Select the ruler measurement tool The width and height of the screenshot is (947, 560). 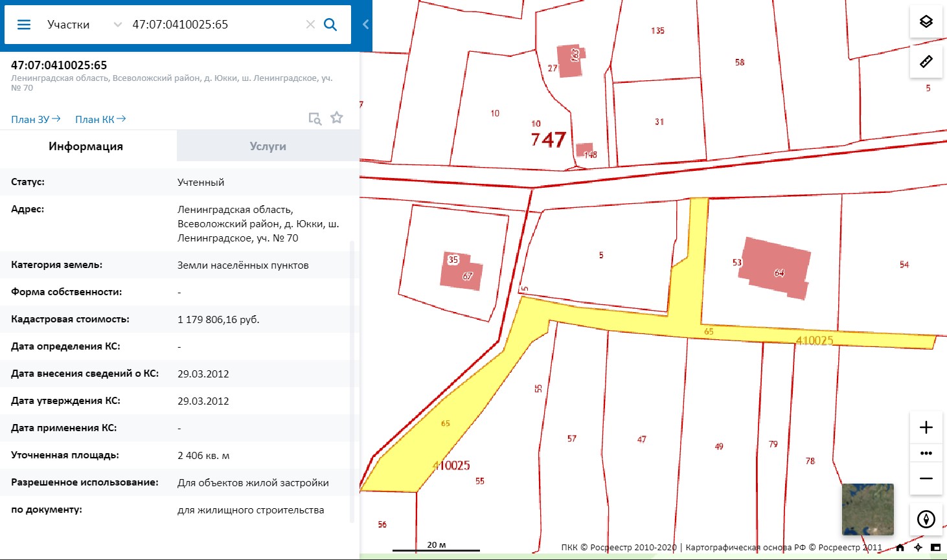click(926, 62)
